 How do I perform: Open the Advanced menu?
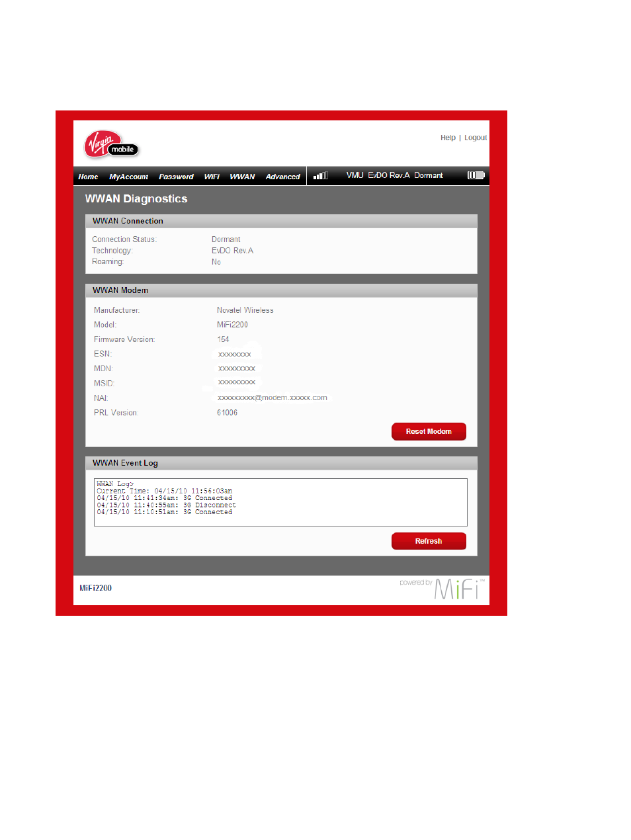(x=282, y=177)
